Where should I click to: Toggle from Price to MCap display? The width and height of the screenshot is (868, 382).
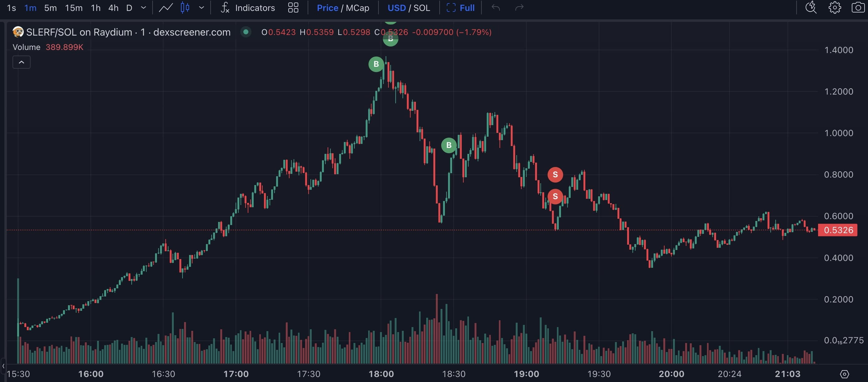point(358,8)
